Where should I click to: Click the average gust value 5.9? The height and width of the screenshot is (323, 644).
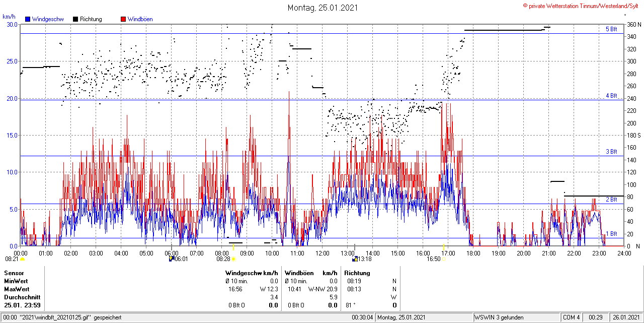pos(333,297)
